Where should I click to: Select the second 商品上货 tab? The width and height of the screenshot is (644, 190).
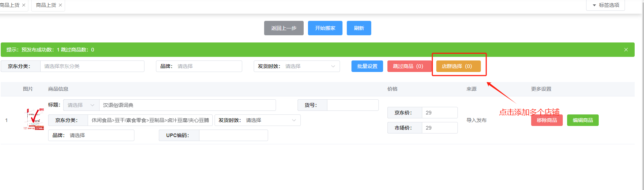coord(46,5)
